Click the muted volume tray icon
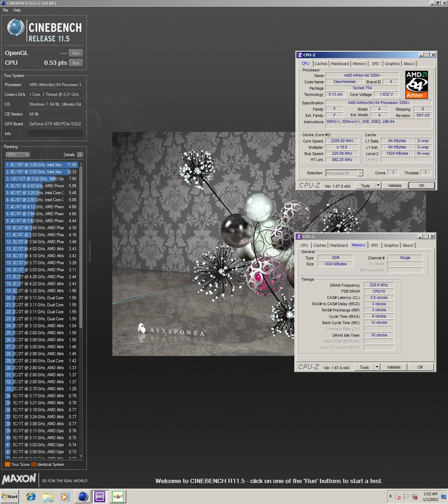 (398, 496)
